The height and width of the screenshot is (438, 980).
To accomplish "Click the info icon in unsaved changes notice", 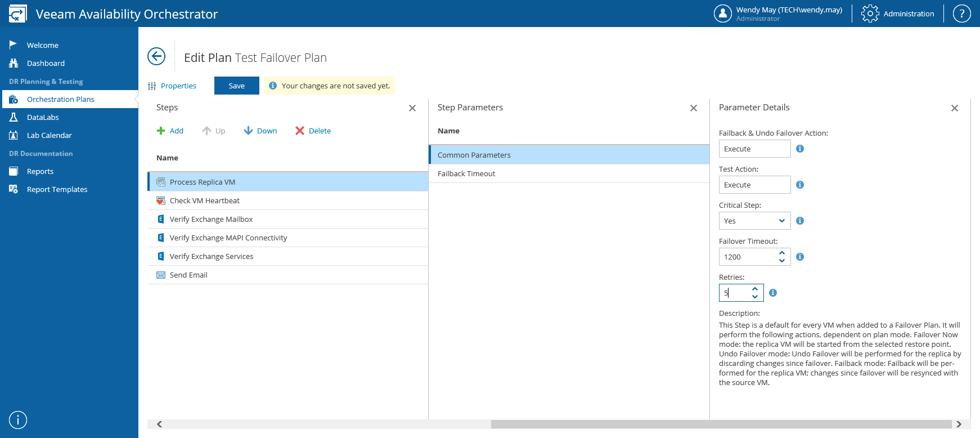I will 273,86.
